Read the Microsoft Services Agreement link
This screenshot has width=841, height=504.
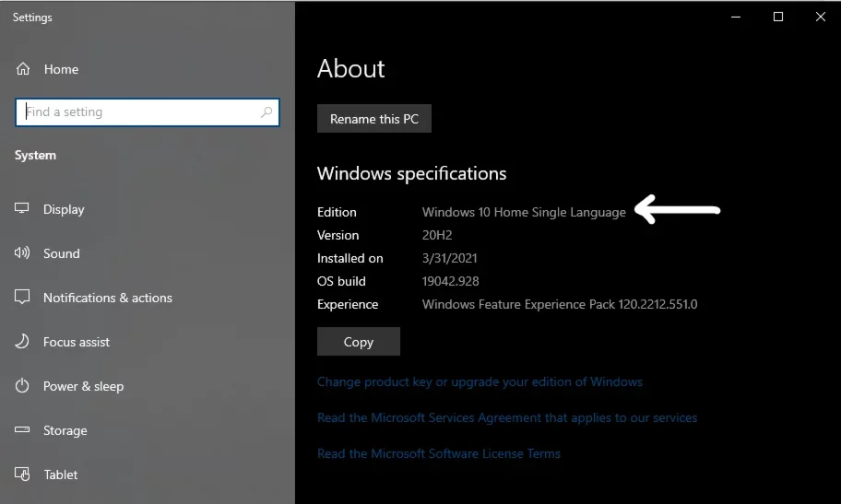click(x=507, y=417)
